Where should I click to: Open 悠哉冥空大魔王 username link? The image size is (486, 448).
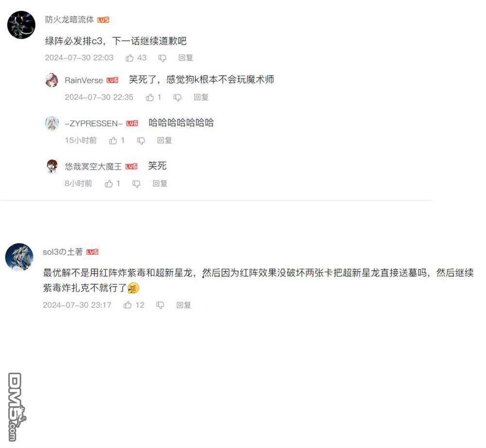click(x=93, y=167)
